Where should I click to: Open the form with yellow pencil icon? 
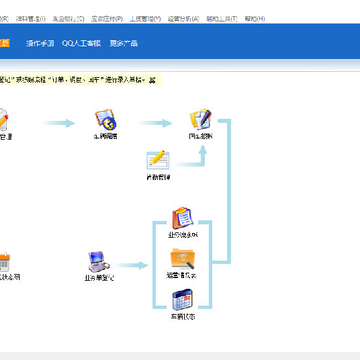tap(158, 159)
